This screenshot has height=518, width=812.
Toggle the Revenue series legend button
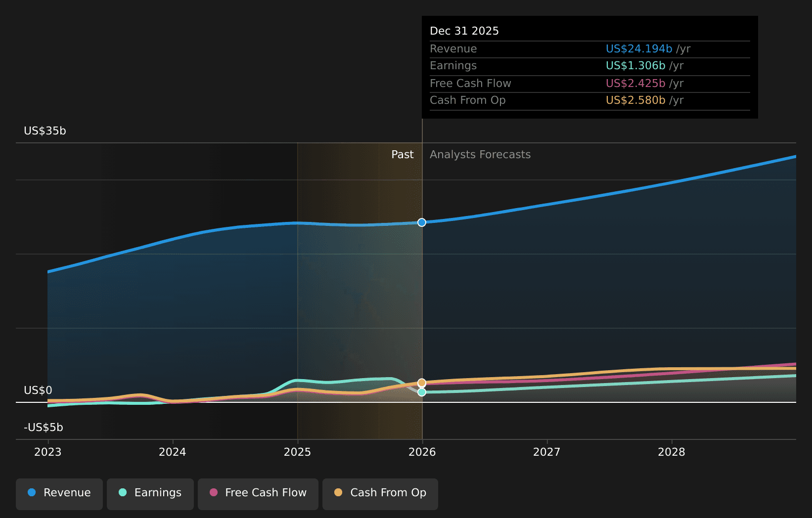point(59,494)
